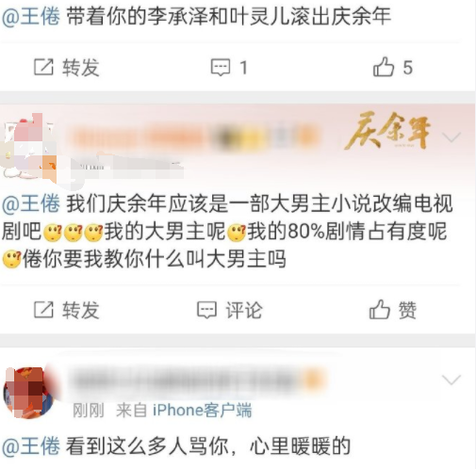The image size is (476, 469).
Task: Follow the iPhone客户端 source link
Action: coord(202,411)
